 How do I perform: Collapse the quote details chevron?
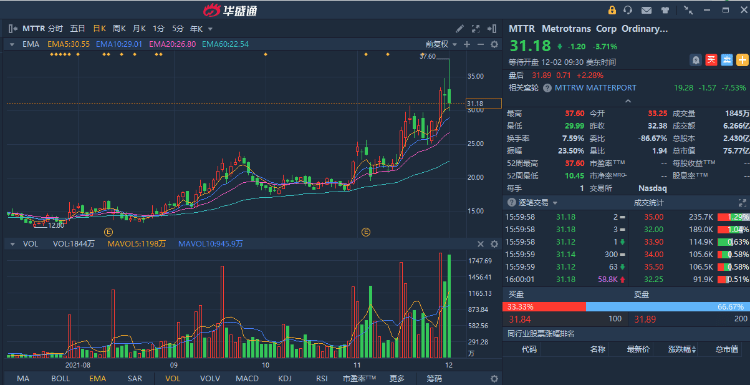(628, 101)
